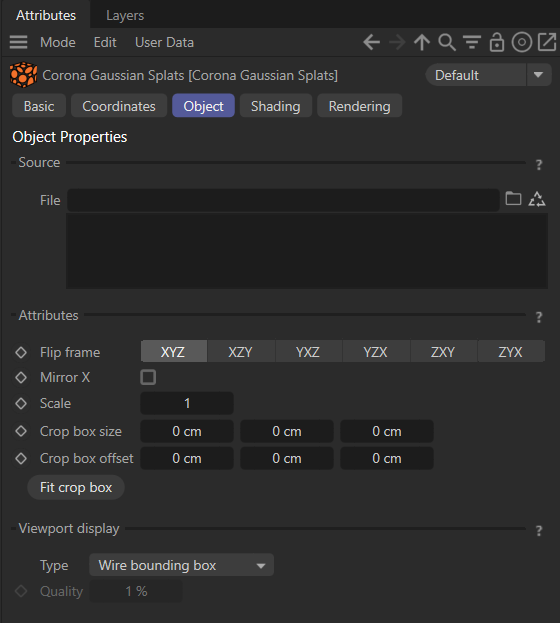Go up one level with up arrow
Image resolution: width=560 pixels, height=623 pixels.
pyautogui.click(x=422, y=42)
